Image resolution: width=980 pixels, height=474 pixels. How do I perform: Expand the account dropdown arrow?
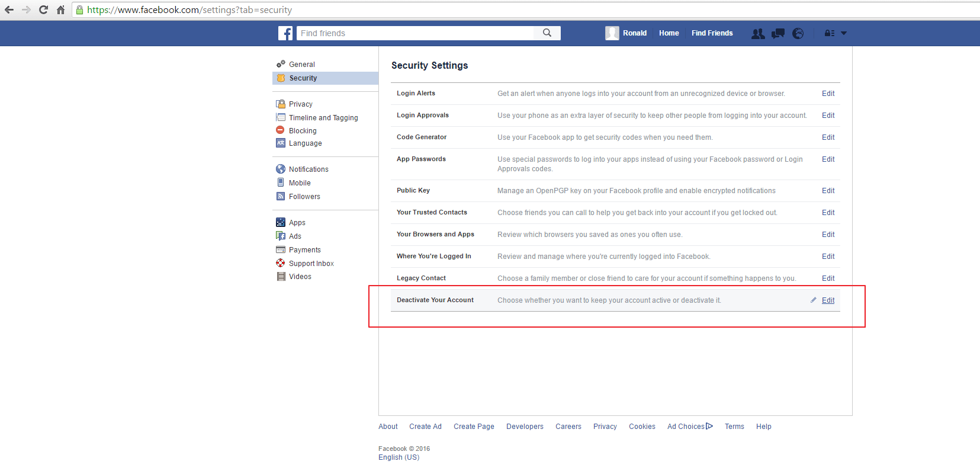pyautogui.click(x=844, y=34)
